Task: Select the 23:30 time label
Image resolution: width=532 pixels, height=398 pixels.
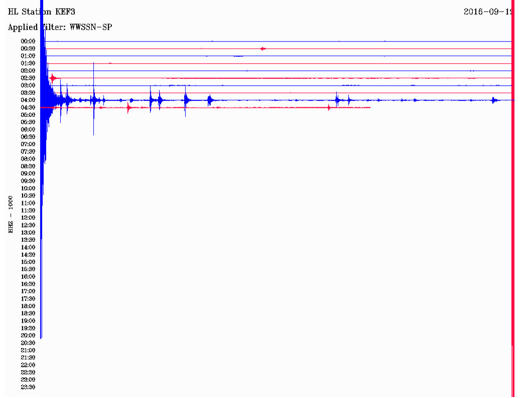Action: tap(28, 387)
